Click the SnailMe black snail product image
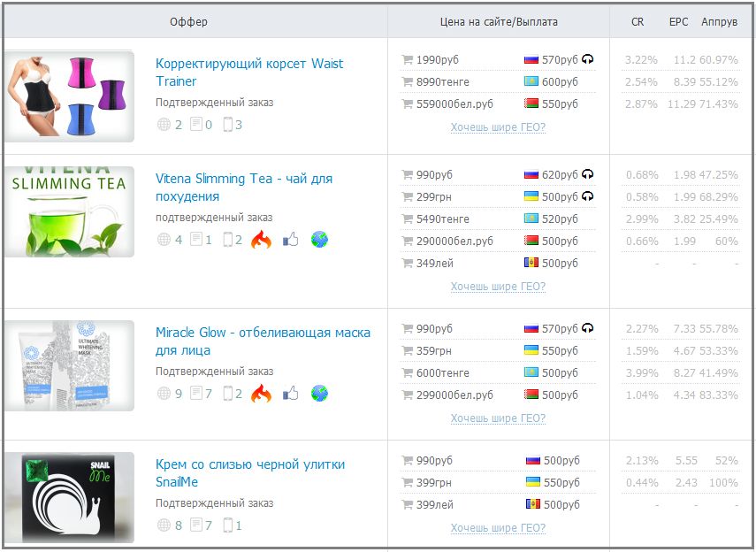 pyautogui.click(x=69, y=497)
